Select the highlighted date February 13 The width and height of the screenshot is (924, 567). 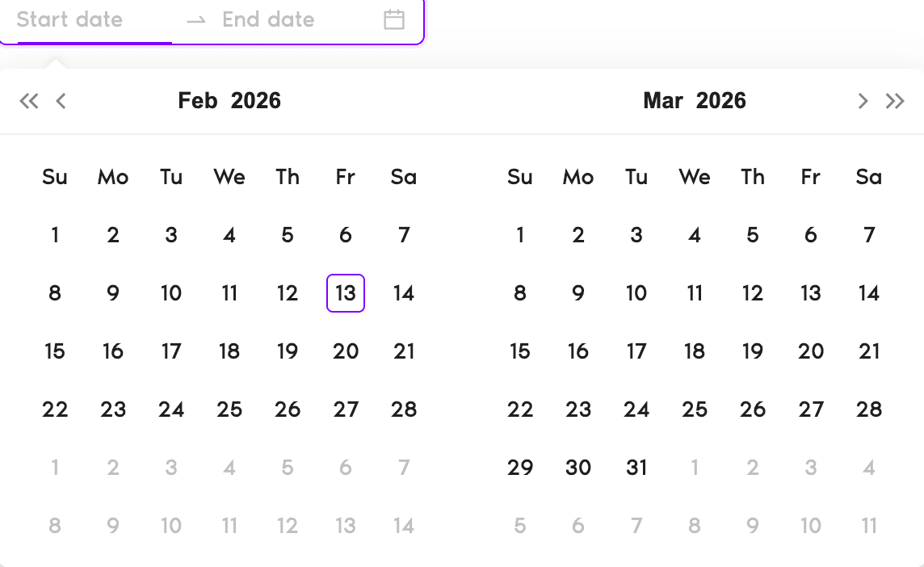point(345,293)
